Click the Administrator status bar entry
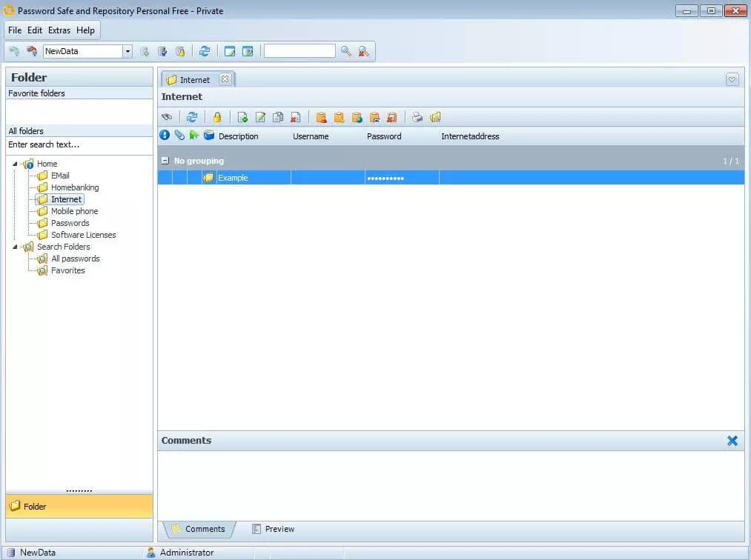The height and width of the screenshot is (560, 751). point(181,553)
